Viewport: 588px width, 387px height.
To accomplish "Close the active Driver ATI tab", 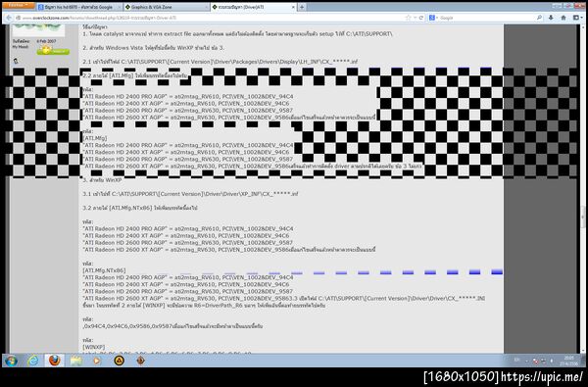I will tap(294, 7).
